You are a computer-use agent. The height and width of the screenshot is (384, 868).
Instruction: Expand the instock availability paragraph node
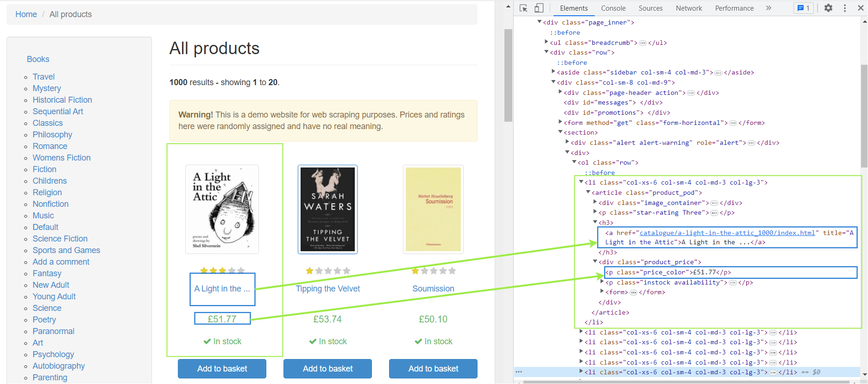[602, 282]
